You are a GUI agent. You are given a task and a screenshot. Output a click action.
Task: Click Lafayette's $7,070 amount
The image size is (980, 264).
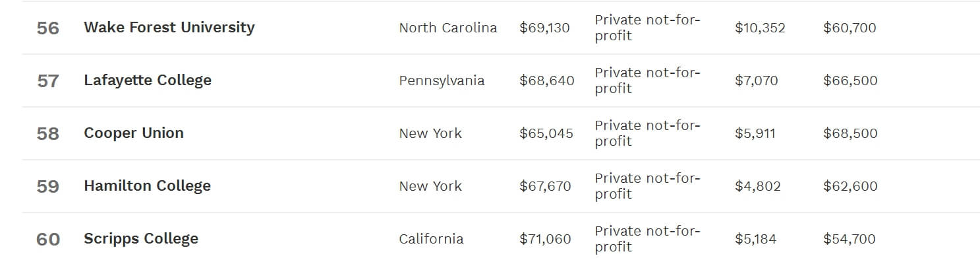pyautogui.click(x=756, y=81)
